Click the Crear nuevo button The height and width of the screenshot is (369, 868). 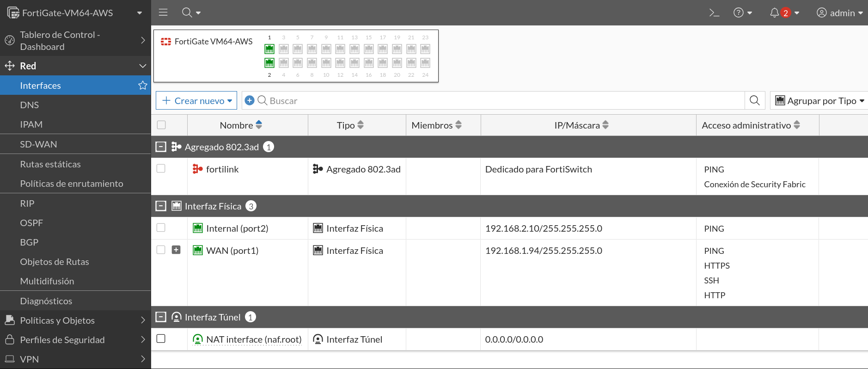196,101
